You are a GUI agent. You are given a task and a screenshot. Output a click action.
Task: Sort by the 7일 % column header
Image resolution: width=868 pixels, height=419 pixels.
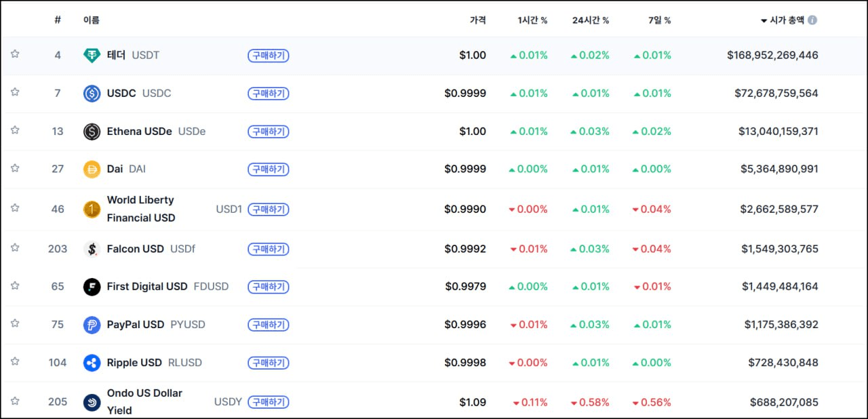(660, 20)
